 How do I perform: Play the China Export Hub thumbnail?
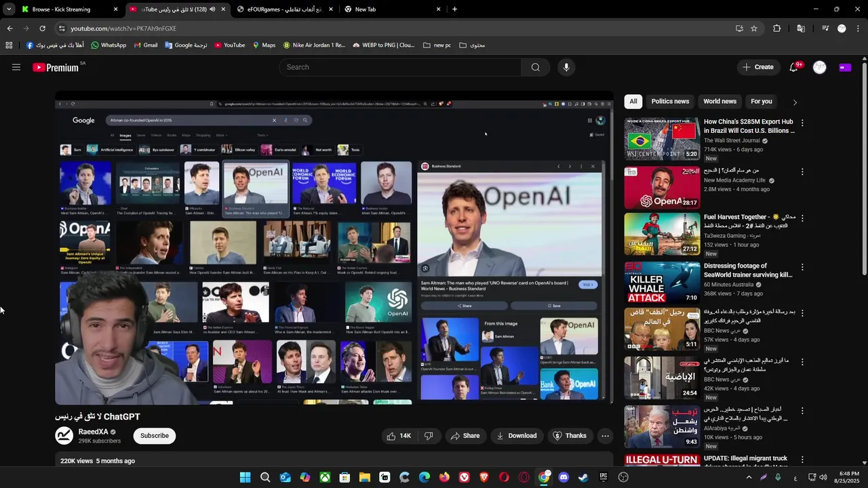662,139
